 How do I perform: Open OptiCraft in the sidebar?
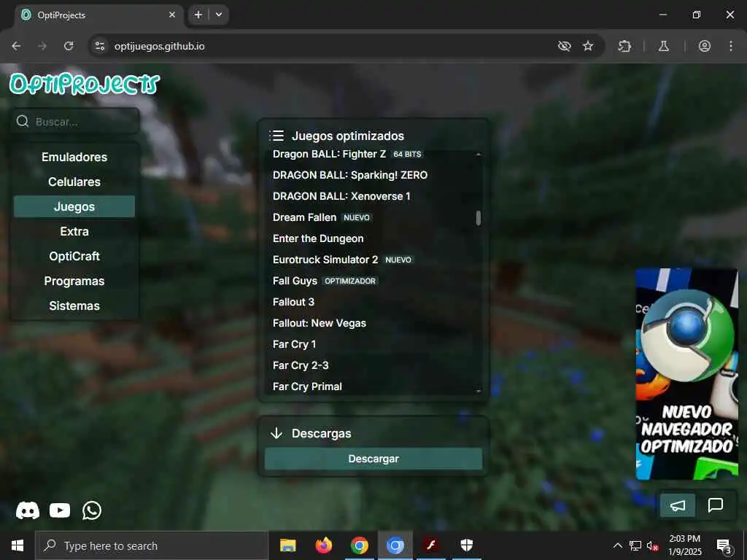click(74, 256)
